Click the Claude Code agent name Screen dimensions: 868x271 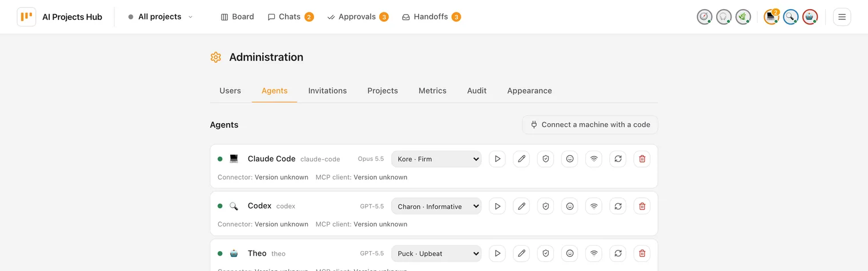(x=272, y=159)
